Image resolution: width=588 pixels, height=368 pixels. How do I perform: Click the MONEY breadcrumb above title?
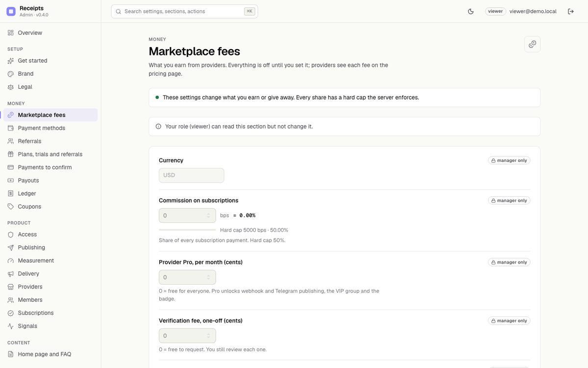pyautogui.click(x=157, y=39)
